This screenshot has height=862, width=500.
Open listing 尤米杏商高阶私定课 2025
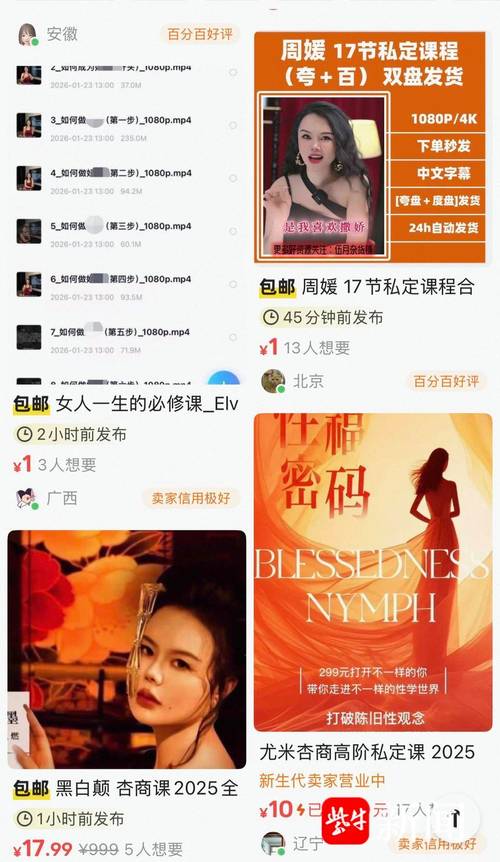[x=367, y=752]
